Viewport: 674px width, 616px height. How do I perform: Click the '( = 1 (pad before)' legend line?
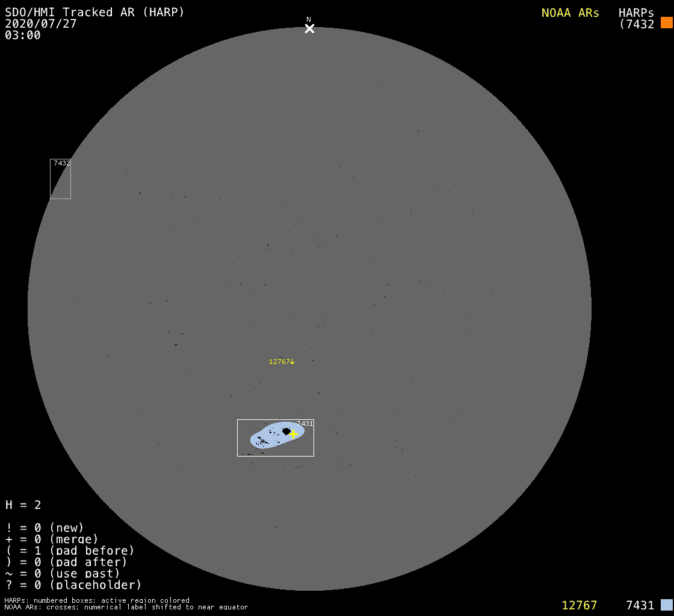point(70,550)
